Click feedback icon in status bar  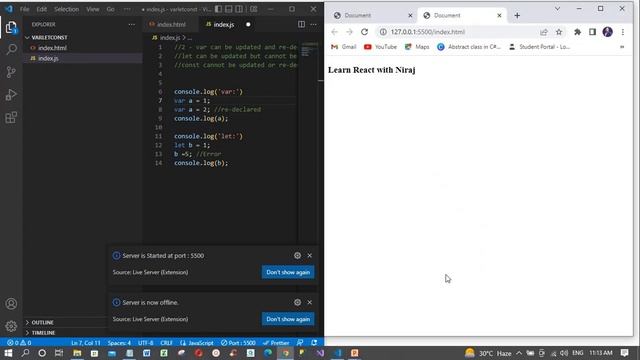point(300,343)
